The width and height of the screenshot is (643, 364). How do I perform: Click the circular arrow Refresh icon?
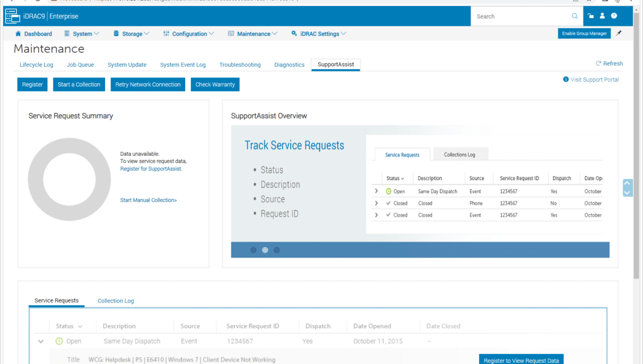pyautogui.click(x=598, y=64)
